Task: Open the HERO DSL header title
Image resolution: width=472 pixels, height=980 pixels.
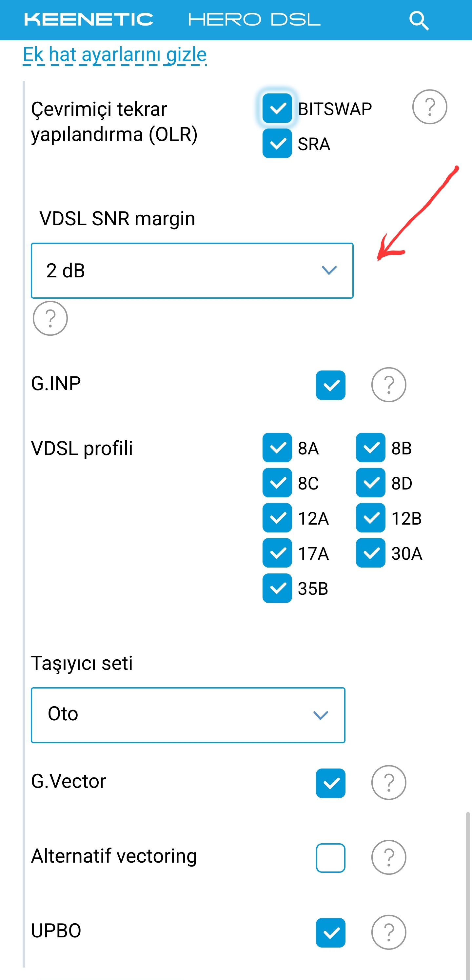Action: tap(254, 20)
